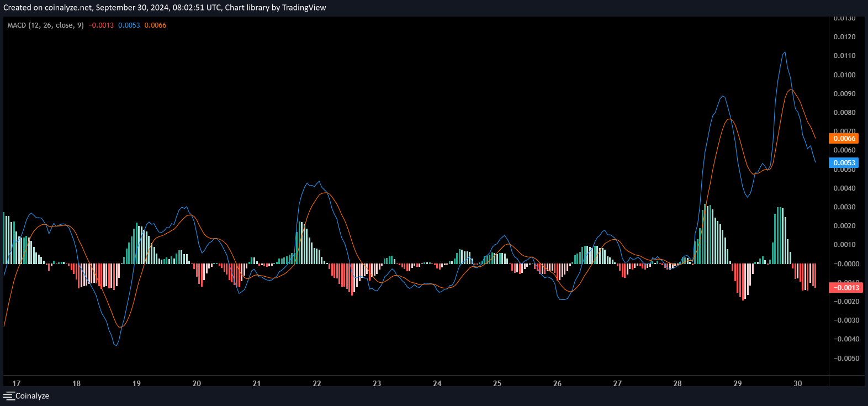Click date label 25 on time axis

click(497, 383)
